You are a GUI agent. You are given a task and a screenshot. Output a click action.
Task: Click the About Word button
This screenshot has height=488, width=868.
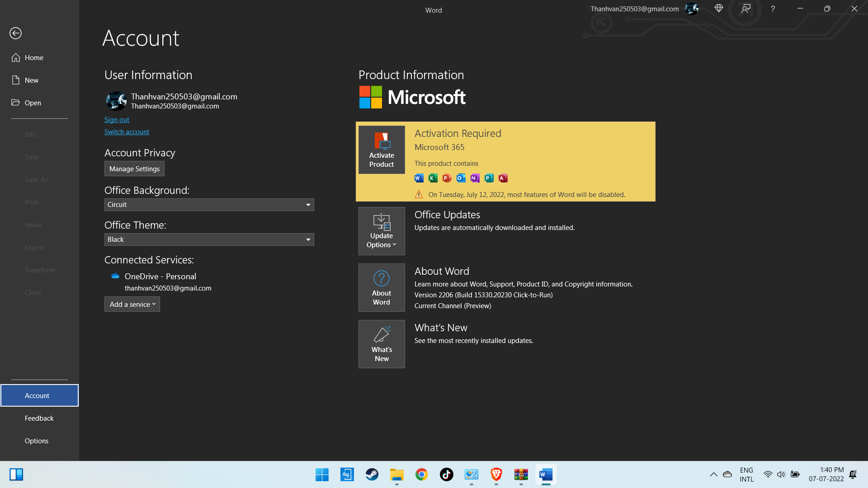[382, 287]
